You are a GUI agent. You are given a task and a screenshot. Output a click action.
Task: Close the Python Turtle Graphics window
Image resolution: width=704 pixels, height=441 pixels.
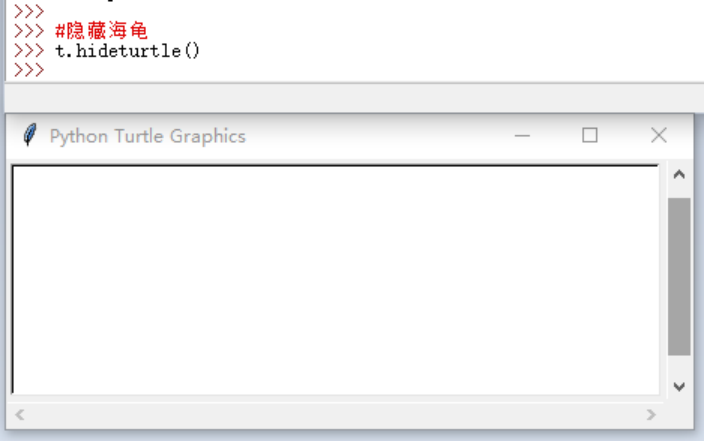[x=658, y=136]
